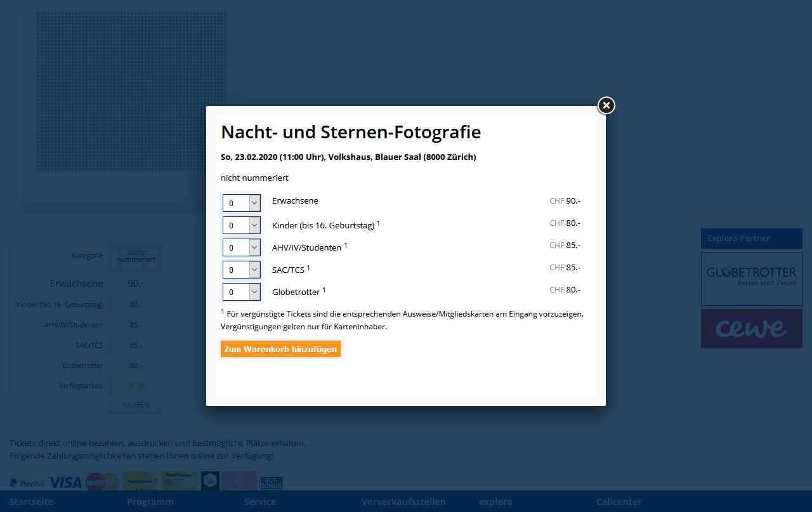Click the Globetrotter partner logo
The width and height of the screenshot is (812, 512).
(751, 277)
